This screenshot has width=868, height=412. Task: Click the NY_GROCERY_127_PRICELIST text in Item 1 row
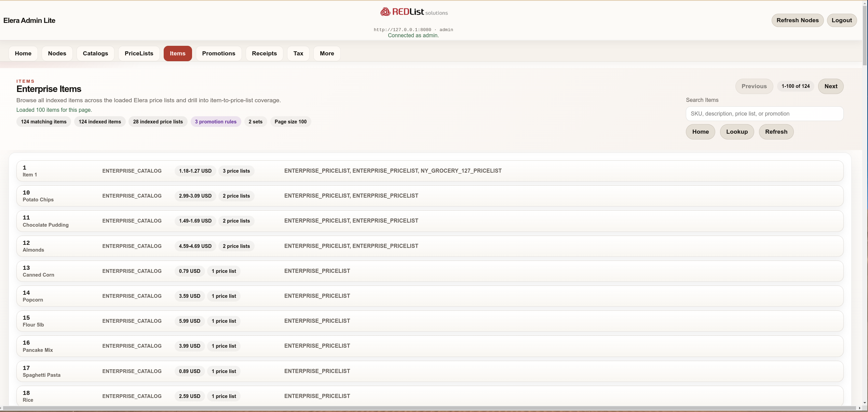point(461,171)
